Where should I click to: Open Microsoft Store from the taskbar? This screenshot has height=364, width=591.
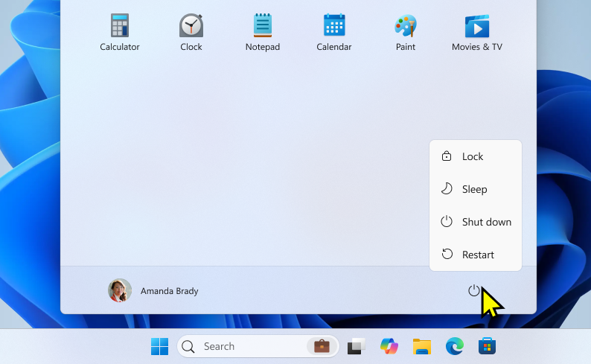pos(487,346)
